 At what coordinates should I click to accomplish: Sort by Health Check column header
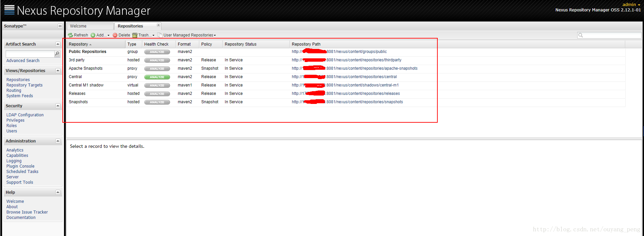tap(159, 44)
